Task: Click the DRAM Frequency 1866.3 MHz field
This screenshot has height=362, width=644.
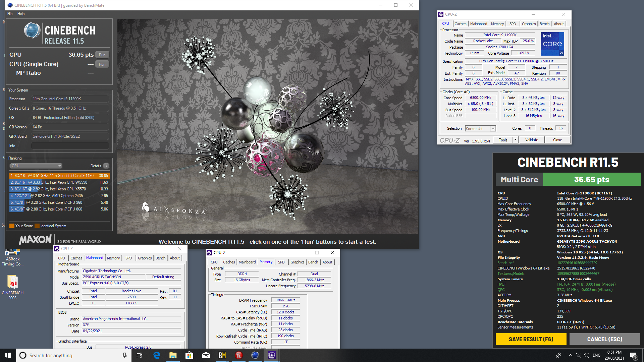Action: tap(285, 300)
